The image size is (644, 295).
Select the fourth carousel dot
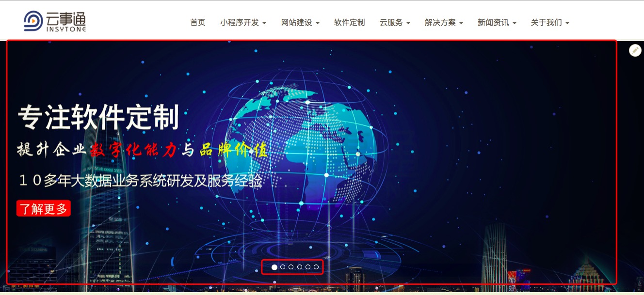pos(300,266)
